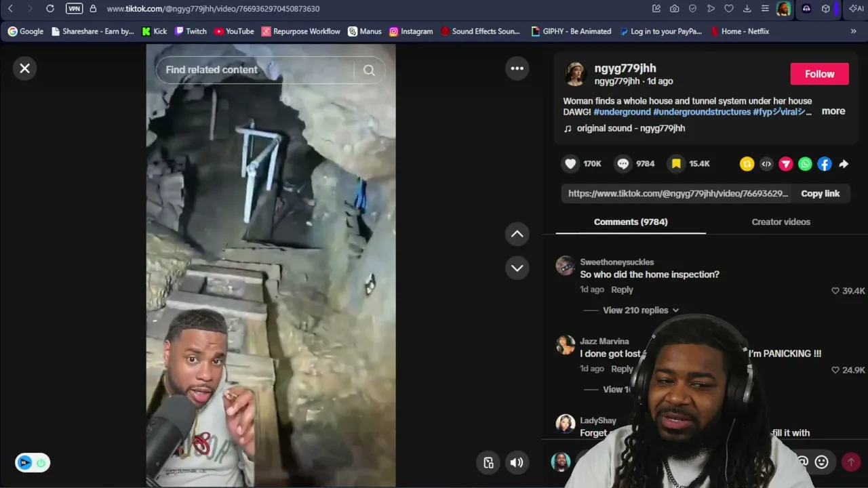Expand View 210 replies
The width and height of the screenshot is (868, 488).
(x=640, y=310)
